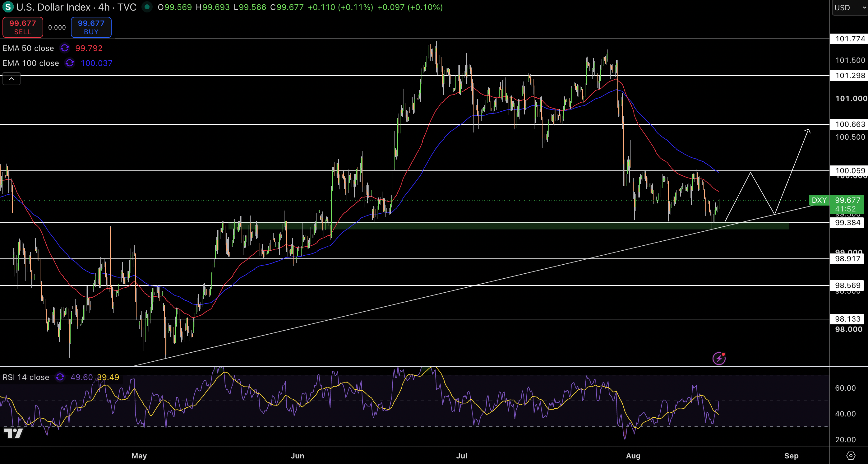Screen dimensions: 868x464
Task: Click the EMA 100 refresh loop icon
Action: [69, 63]
